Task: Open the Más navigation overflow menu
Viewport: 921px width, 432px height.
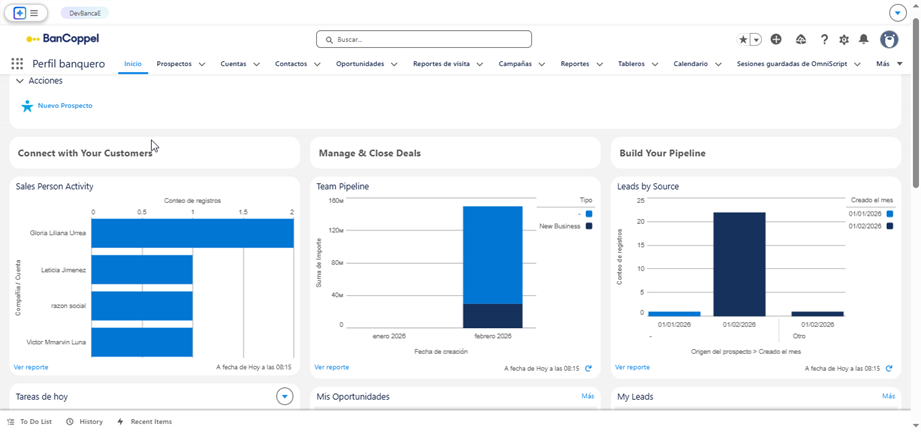Action: (888, 64)
